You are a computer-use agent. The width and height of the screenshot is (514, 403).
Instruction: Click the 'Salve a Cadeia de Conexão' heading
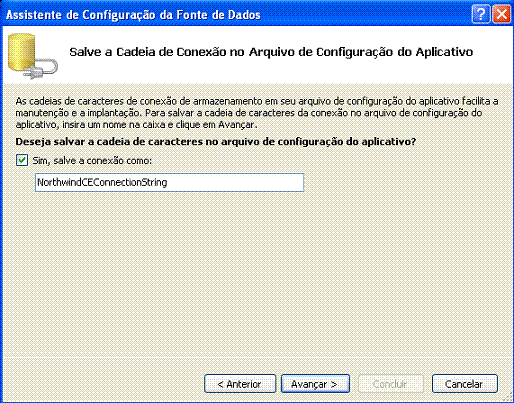271,52
